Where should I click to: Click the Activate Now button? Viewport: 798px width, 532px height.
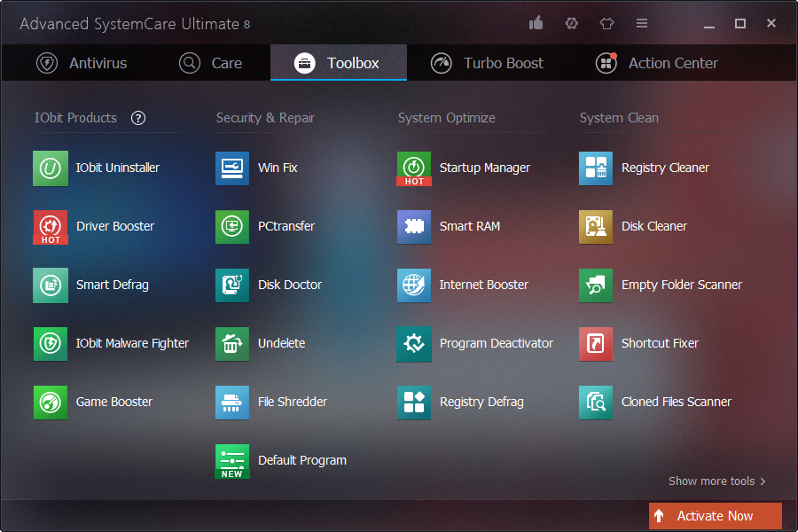(715, 516)
